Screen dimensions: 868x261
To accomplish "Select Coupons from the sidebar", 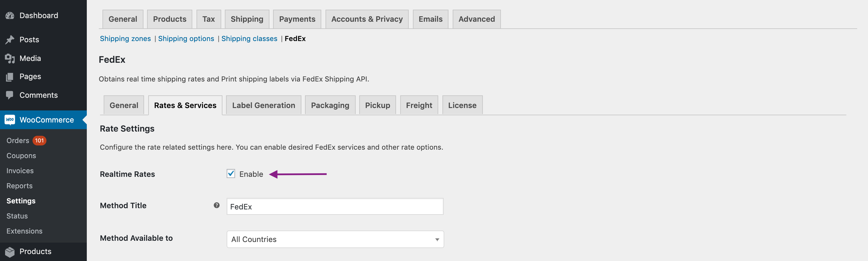I will click(21, 156).
